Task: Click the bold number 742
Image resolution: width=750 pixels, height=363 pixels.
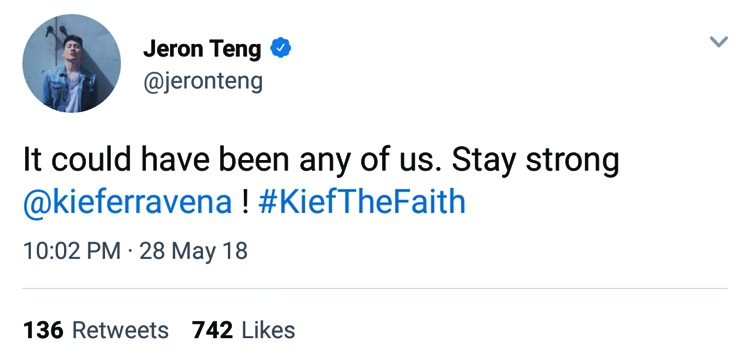Action: (212, 330)
